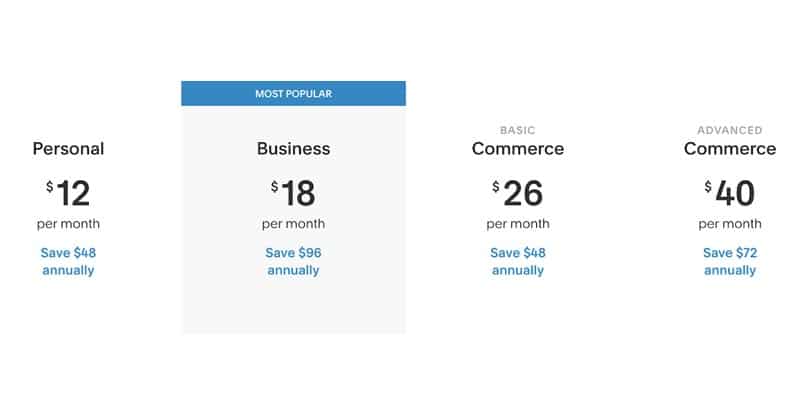Click the $12 Personal price

(68, 194)
